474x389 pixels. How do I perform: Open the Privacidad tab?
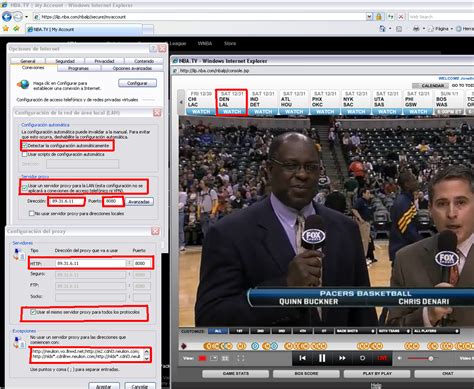coord(104,61)
